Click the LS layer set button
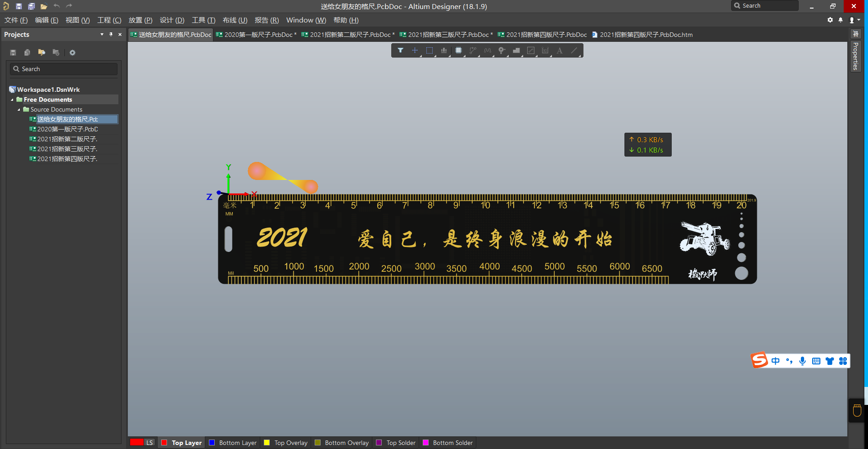868x449 pixels. click(149, 443)
